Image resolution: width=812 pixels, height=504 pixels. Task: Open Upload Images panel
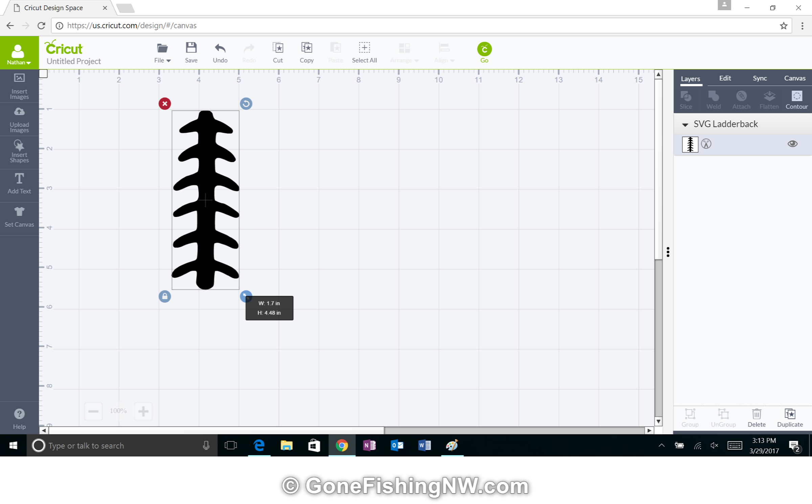pos(19,119)
